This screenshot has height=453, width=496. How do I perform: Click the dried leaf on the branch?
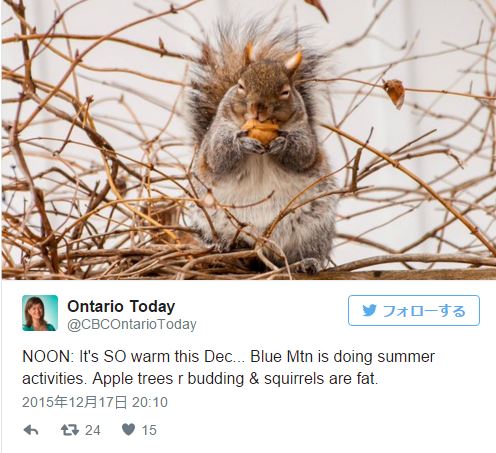(x=394, y=93)
